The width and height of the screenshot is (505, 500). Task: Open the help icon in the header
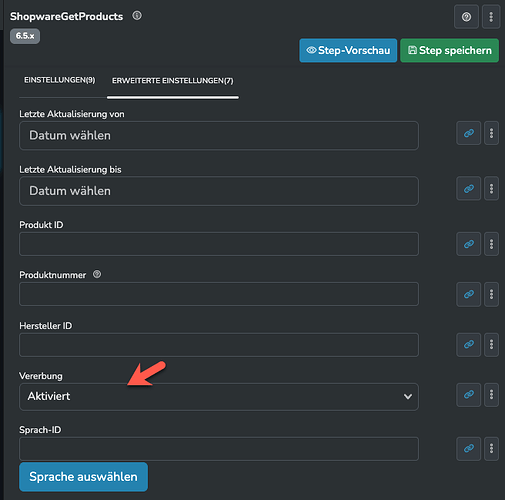(x=466, y=17)
